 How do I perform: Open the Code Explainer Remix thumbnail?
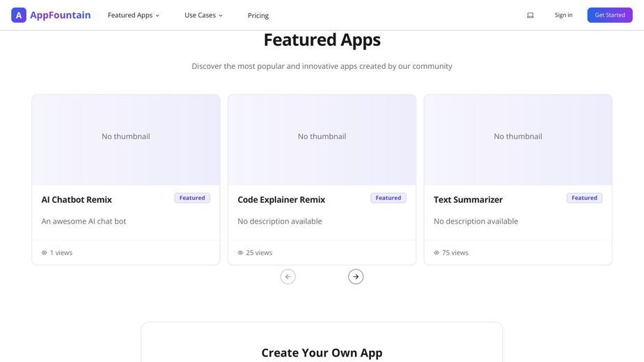[322, 140]
